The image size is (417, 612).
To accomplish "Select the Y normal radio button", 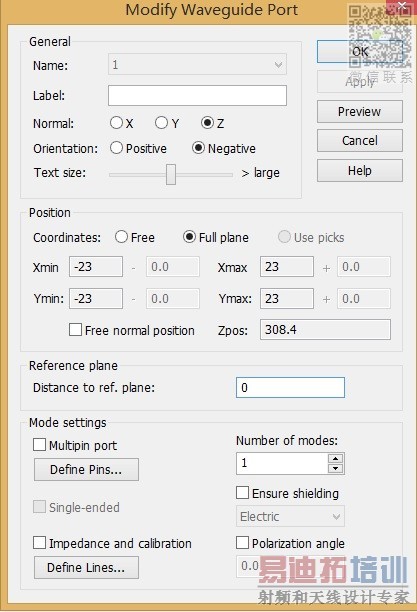I will click(x=161, y=123).
